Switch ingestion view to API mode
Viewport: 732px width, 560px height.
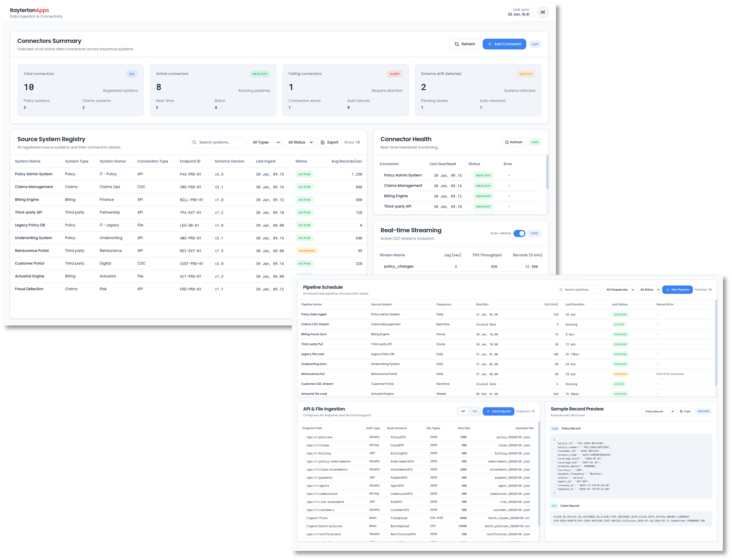coord(463,411)
